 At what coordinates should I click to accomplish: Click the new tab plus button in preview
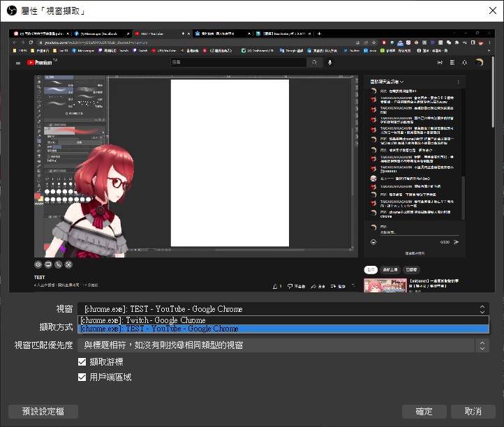319,33
